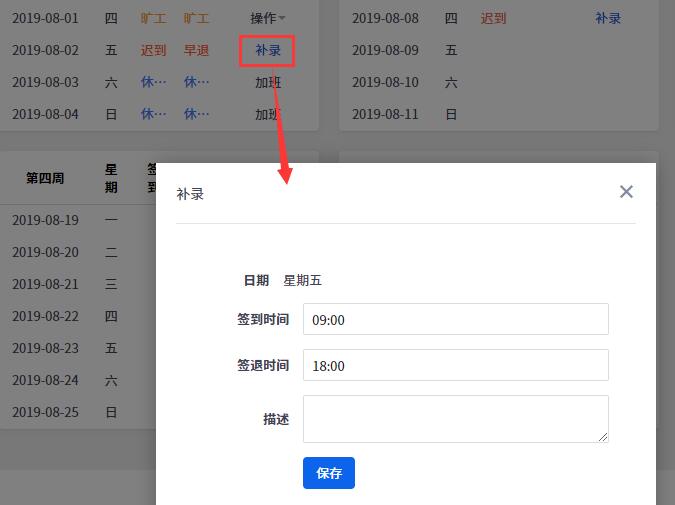The width and height of the screenshot is (675, 505).
Task: Focus the 描述 text area
Action: point(455,418)
